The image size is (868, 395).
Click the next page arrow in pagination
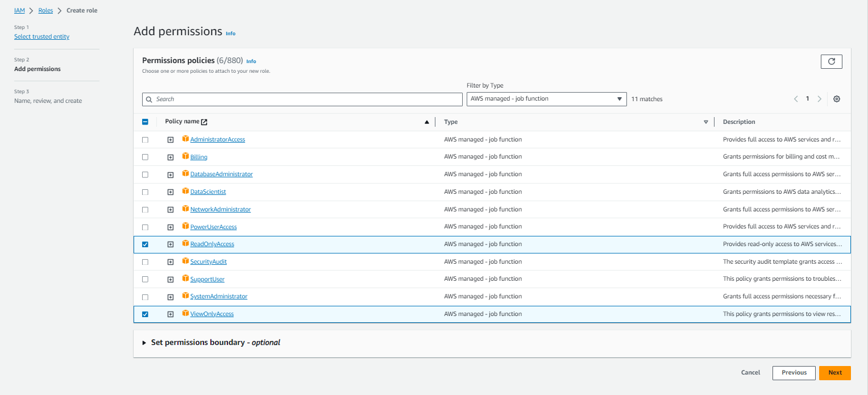pos(819,99)
